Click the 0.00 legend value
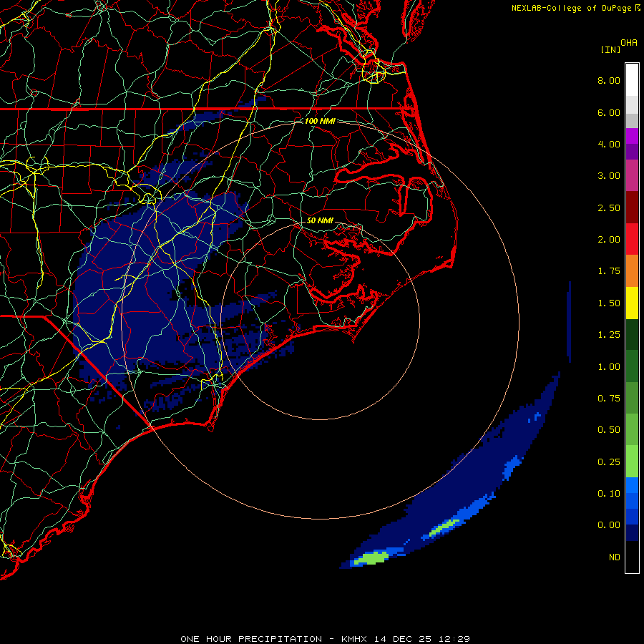Viewport: 644px width, 644px height. pos(609,525)
